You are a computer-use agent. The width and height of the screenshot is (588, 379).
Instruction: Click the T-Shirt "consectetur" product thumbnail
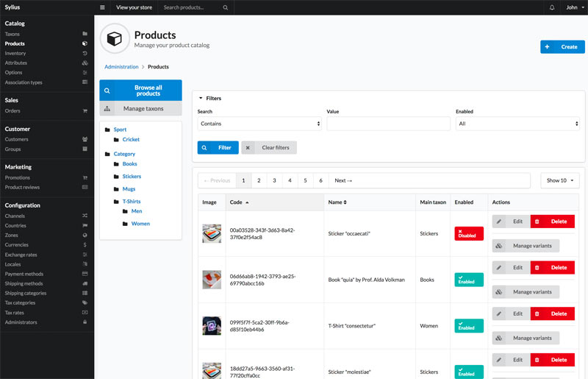pyautogui.click(x=212, y=325)
